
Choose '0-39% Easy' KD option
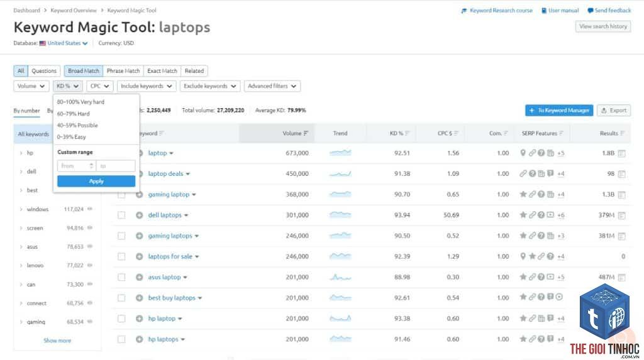[72, 137]
